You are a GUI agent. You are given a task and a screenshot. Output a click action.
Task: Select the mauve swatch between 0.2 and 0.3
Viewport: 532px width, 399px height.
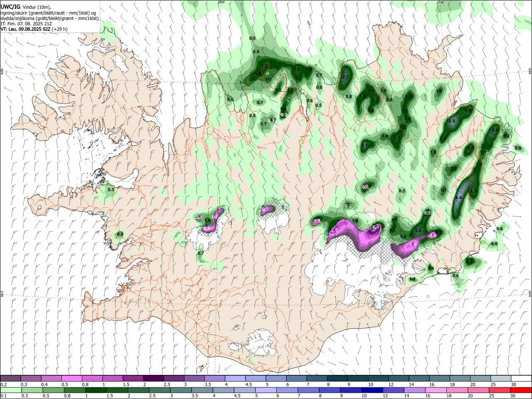(x=10, y=378)
